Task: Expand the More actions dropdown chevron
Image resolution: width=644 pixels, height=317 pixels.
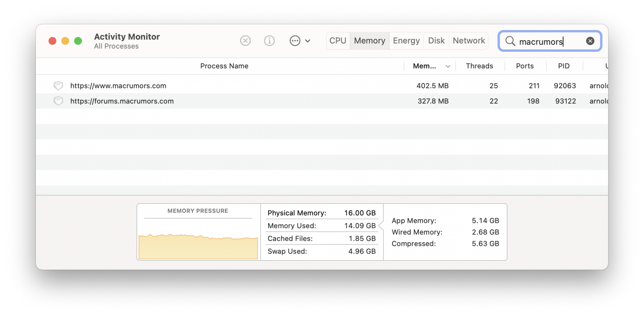Action: [308, 41]
